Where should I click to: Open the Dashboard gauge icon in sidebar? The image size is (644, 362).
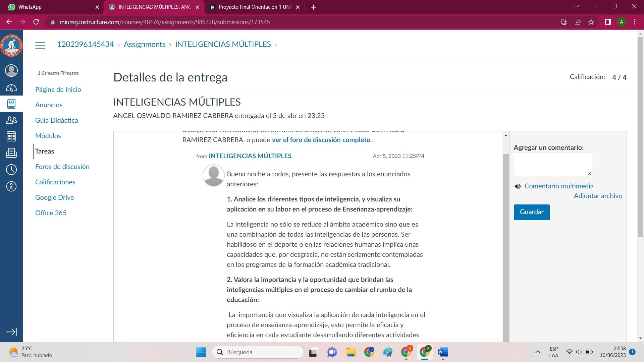tap(11, 88)
